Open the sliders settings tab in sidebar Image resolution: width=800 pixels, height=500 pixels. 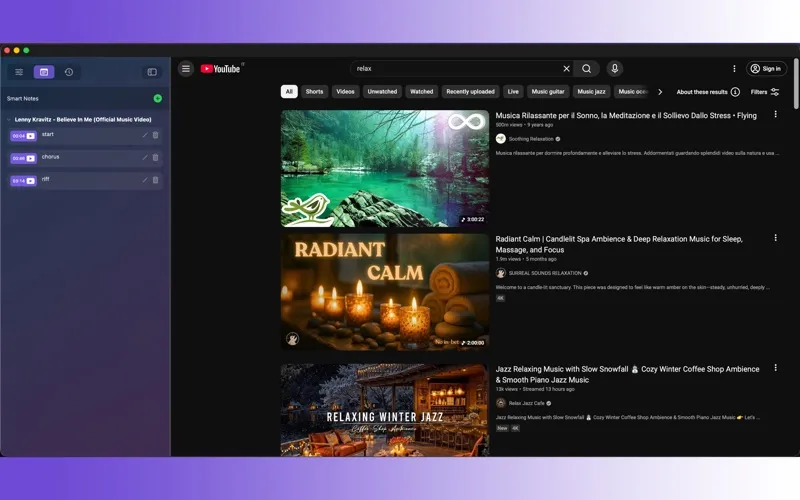19,72
